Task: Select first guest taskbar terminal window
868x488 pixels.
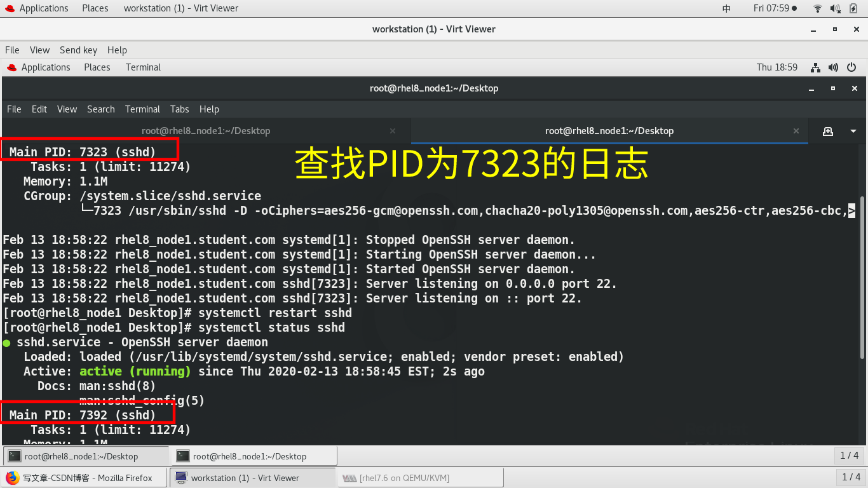Action: 86,456
